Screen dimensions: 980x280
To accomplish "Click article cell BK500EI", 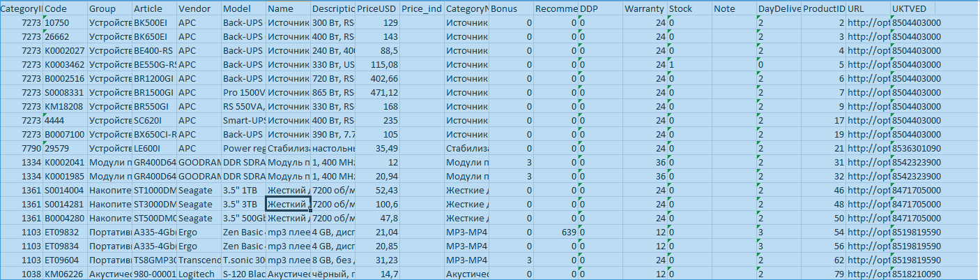I will [x=155, y=23].
